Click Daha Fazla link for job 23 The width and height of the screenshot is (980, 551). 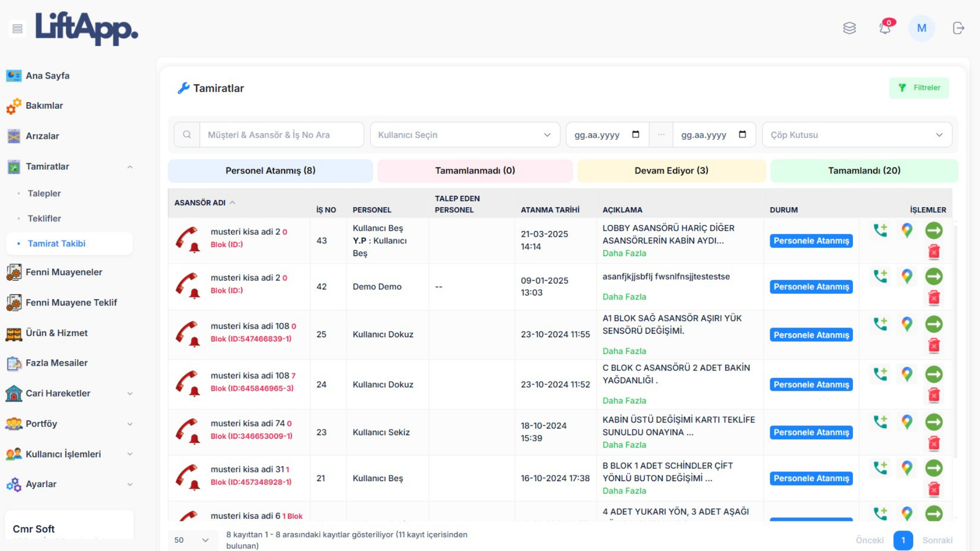click(x=624, y=445)
